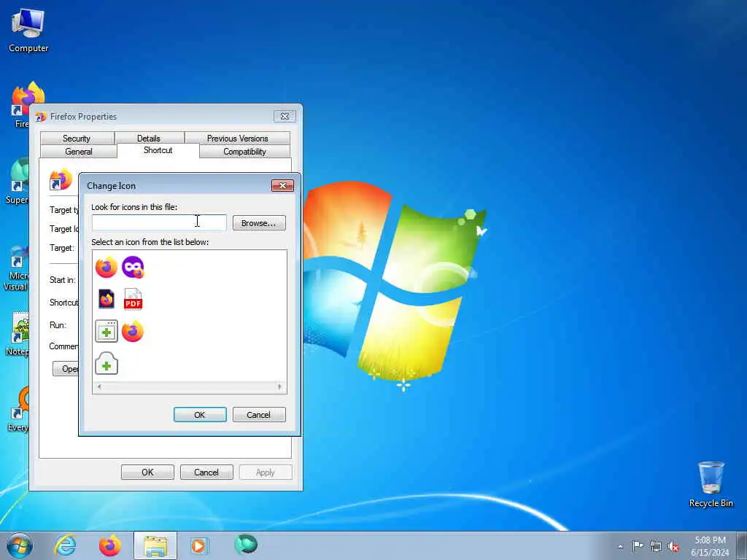Switch to the Security tab

pos(77,138)
